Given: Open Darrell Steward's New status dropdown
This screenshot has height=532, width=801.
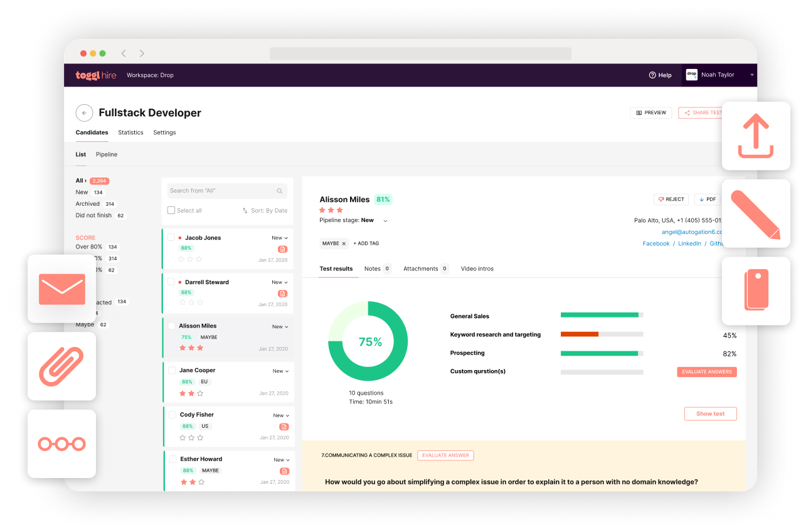Looking at the screenshot, I should point(280,282).
